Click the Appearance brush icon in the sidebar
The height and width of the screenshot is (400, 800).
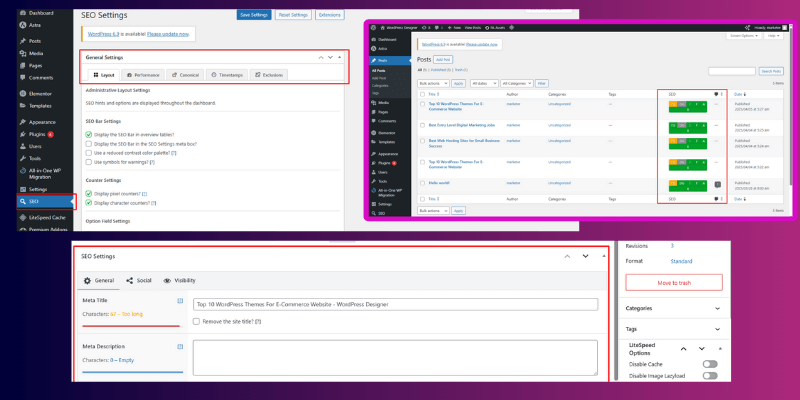(22, 121)
